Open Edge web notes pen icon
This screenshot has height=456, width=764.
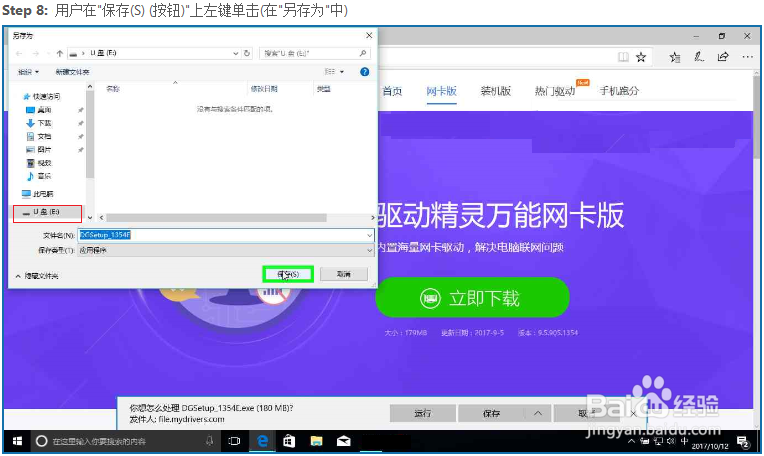699,57
